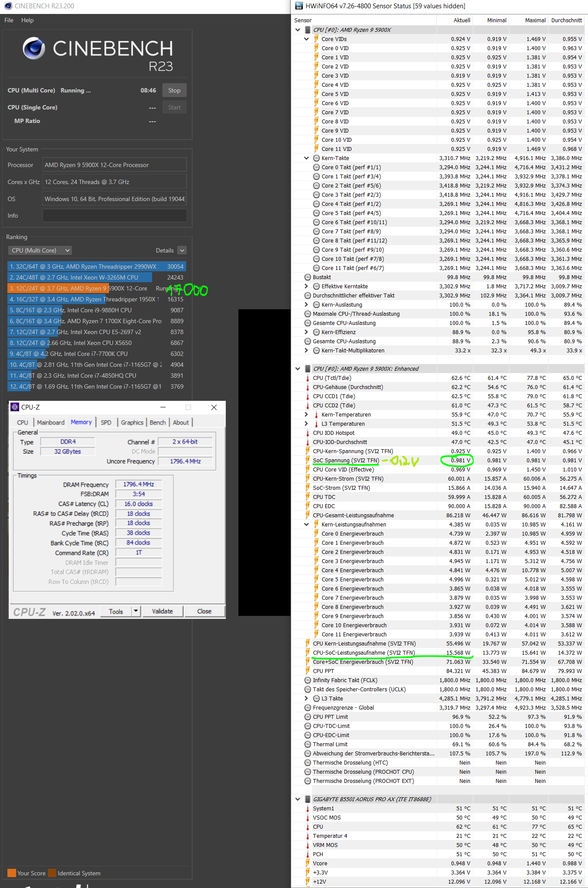Click the Aktuell column header in HWiNFO
This screenshot has height=888, width=588.
pos(462,20)
